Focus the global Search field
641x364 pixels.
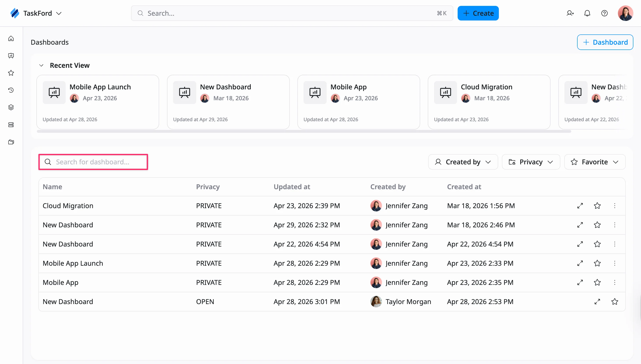click(x=292, y=13)
